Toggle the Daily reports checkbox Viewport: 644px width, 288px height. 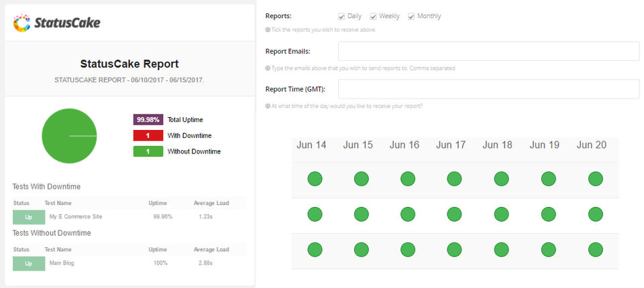[x=342, y=16]
